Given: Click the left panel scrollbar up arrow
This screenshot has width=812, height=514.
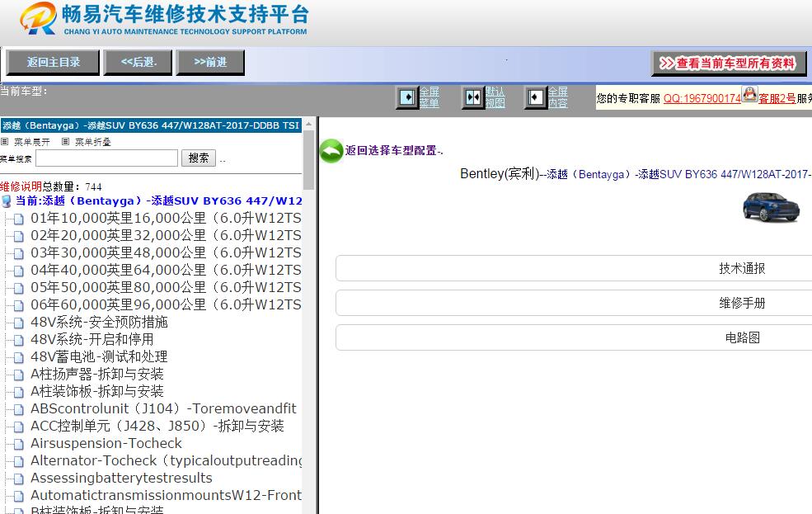Looking at the screenshot, I should (x=308, y=123).
